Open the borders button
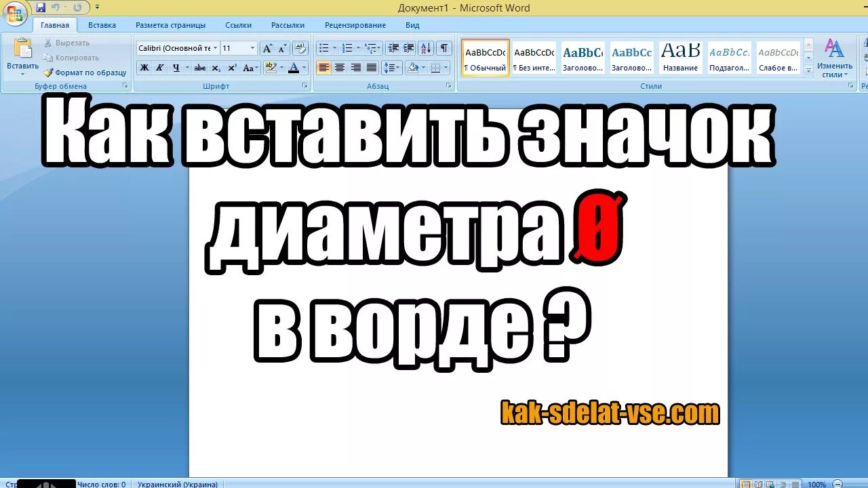The width and height of the screenshot is (868, 488). pyautogui.click(x=435, y=68)
